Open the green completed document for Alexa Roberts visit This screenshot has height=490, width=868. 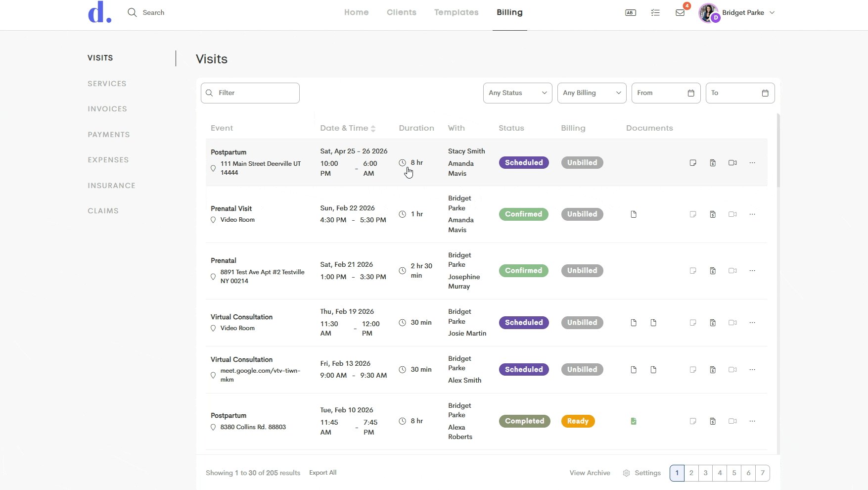coord(634,421)
